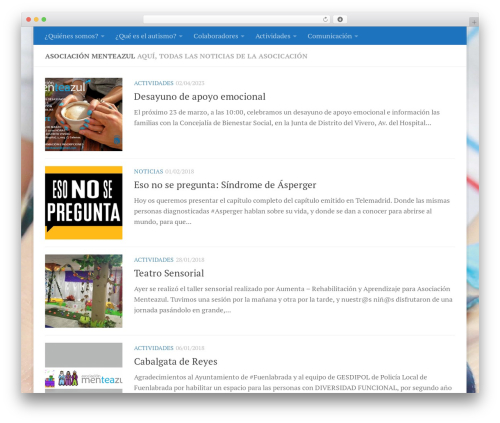This screenshot has width=500, height=423.
Task: Click the date 06/01/2018
Action: [x=190, y=348]
